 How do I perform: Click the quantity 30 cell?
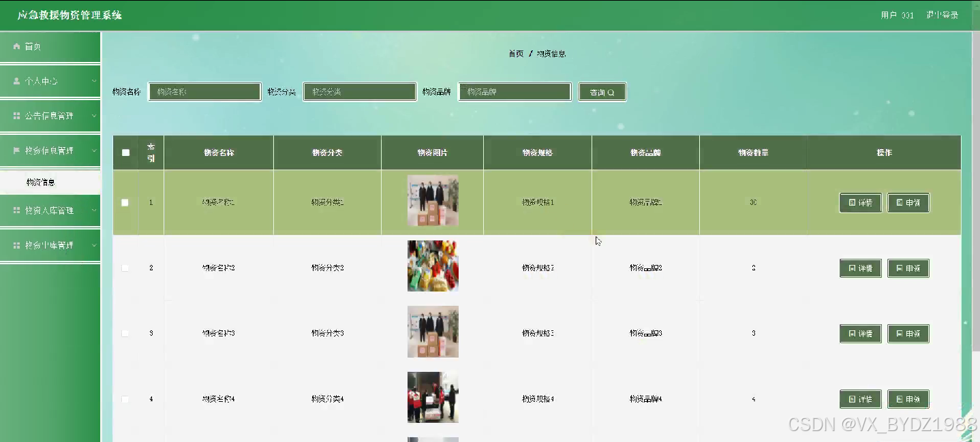coord(753,202)
